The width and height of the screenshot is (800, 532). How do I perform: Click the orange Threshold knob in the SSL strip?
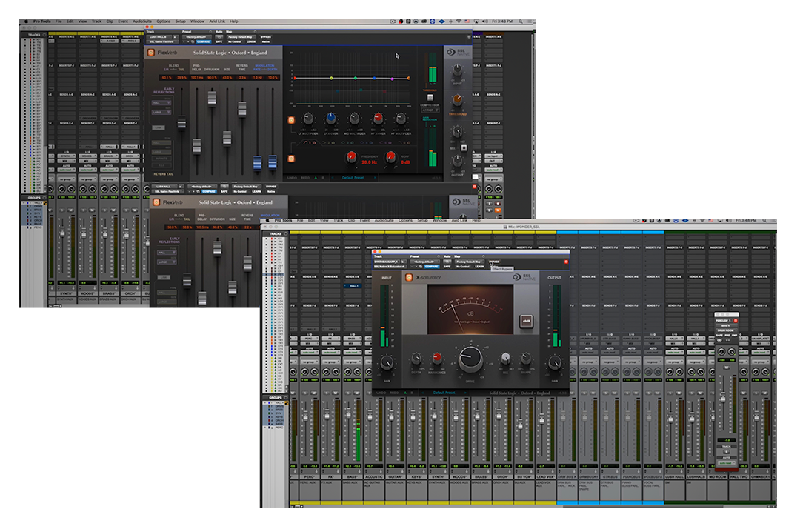(457, 101)
